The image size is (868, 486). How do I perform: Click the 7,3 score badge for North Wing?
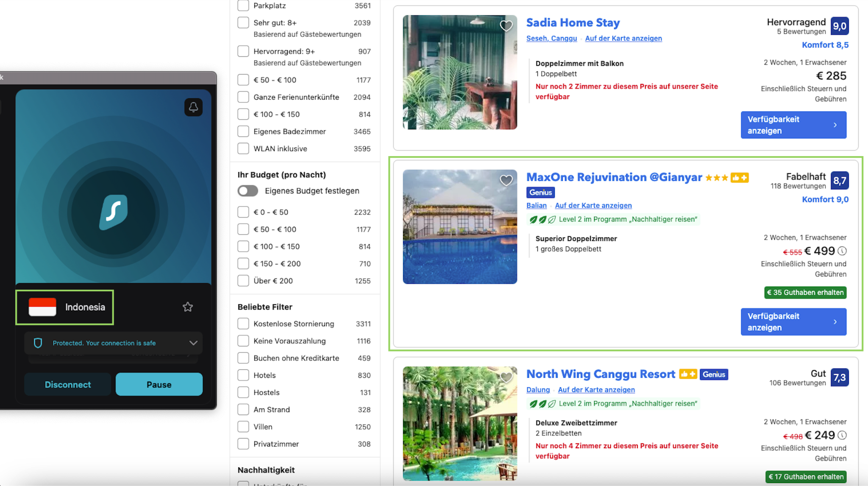coord(840,377)
